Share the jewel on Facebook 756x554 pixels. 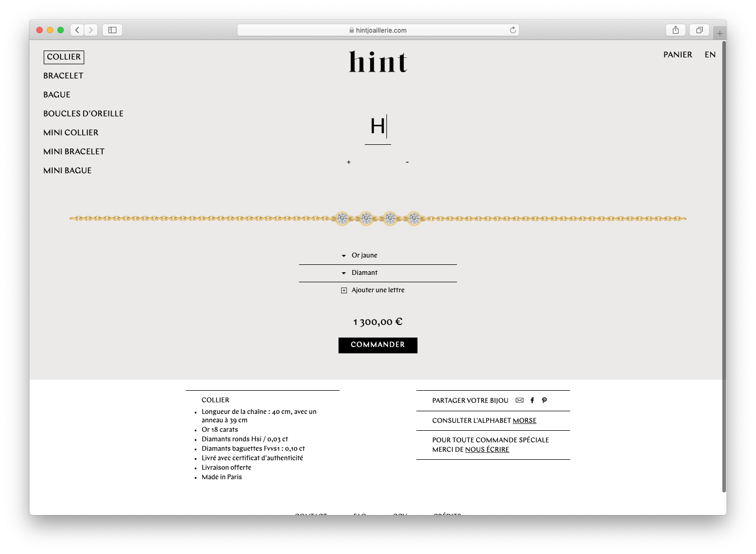click(x=532, y=400)
